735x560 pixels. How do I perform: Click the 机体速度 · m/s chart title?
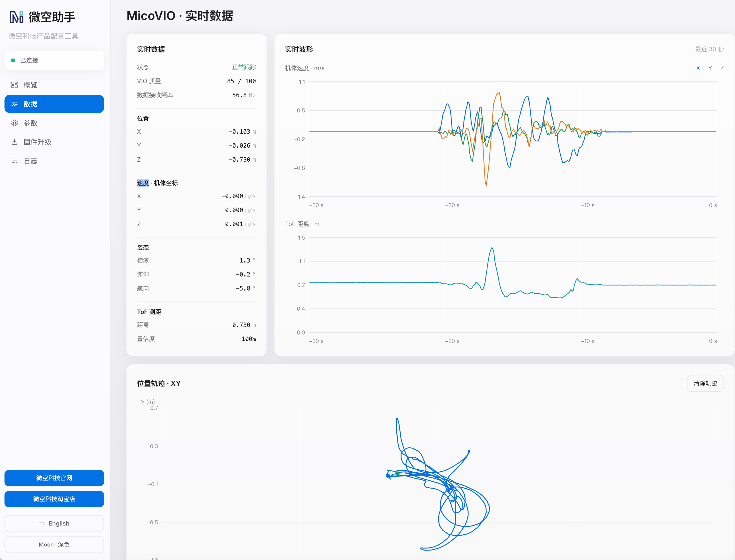point(304,68)
